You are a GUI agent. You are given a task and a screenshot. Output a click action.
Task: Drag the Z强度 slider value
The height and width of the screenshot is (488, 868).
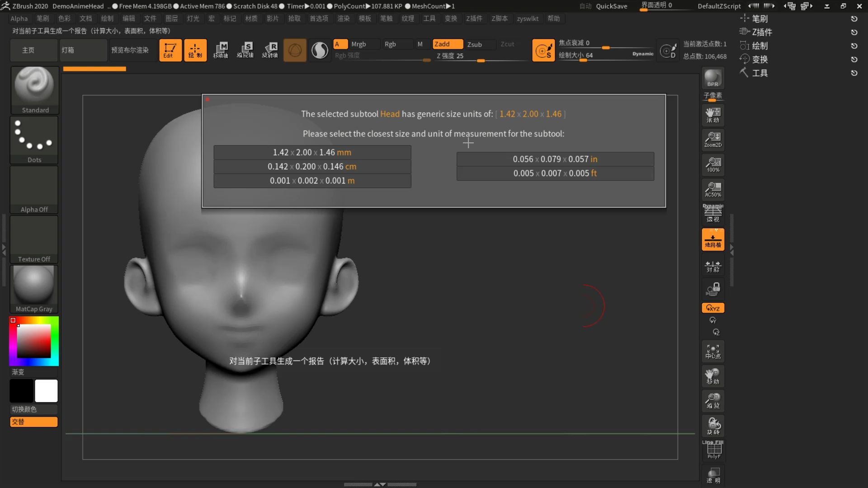pos(481,61)
